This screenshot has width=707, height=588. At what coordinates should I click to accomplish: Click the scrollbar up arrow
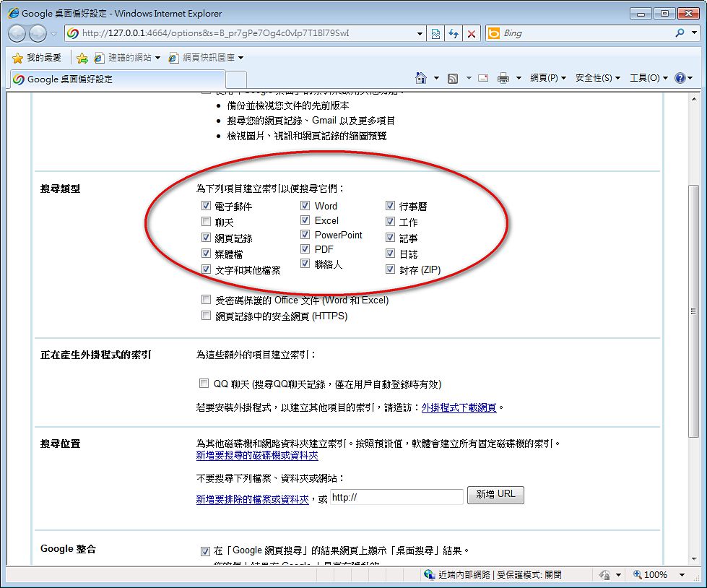[694, 99]
